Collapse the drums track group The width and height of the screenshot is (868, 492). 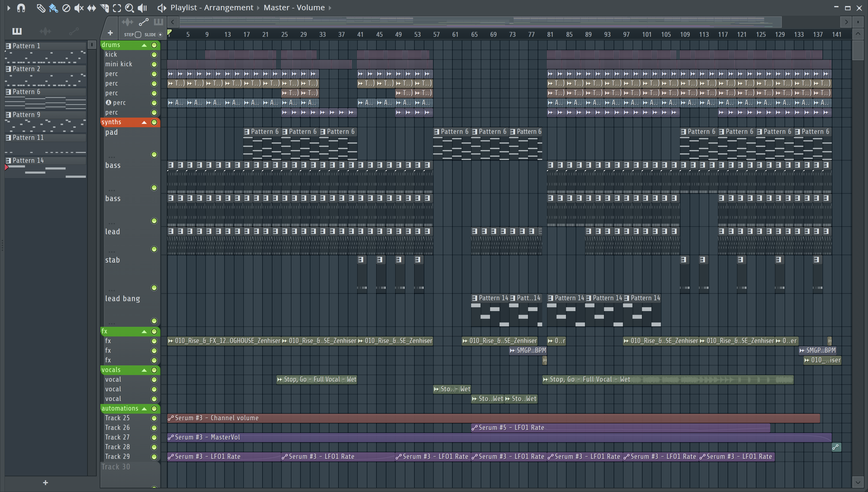144,45
